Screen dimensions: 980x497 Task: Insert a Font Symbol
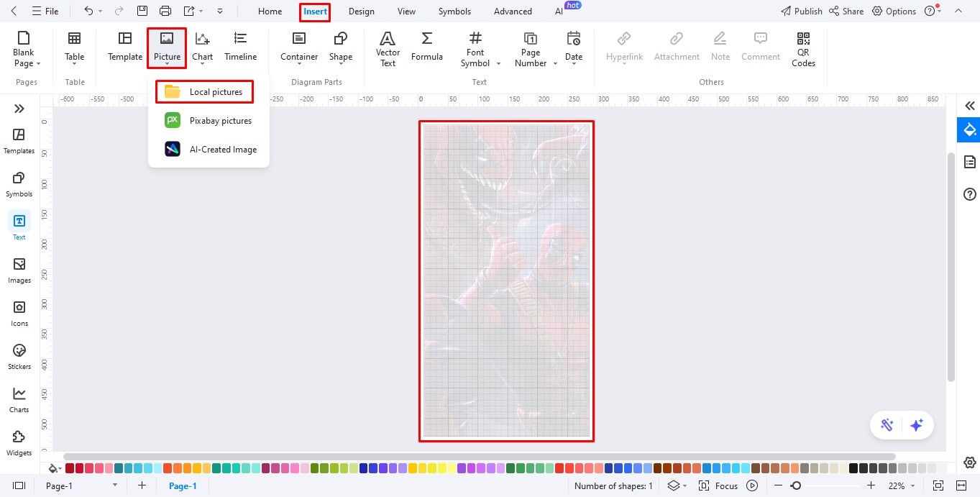475,49
